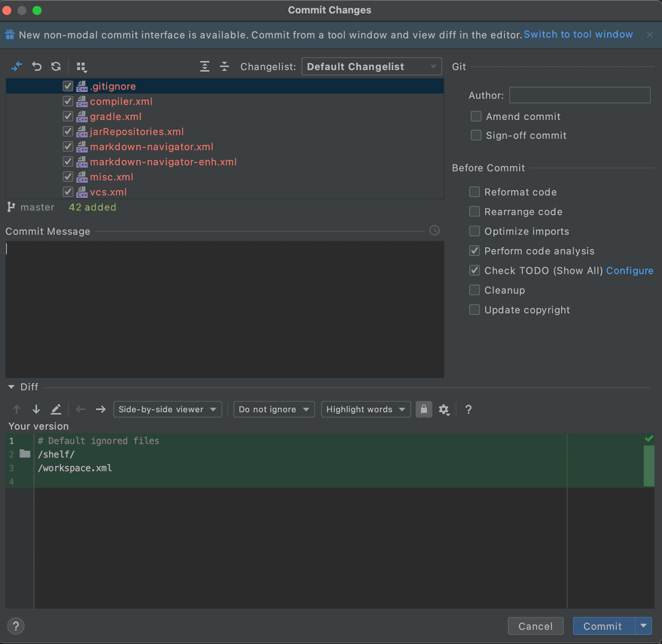Image resolution: width=662 pixels, height=644 pixels.
Task: Open diff viewer settings gear
Action: tap(444, 409)
